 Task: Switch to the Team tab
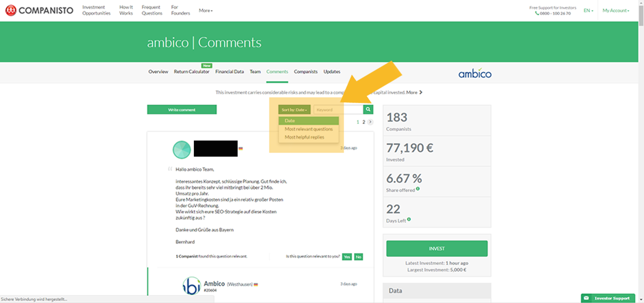point(255,72)
